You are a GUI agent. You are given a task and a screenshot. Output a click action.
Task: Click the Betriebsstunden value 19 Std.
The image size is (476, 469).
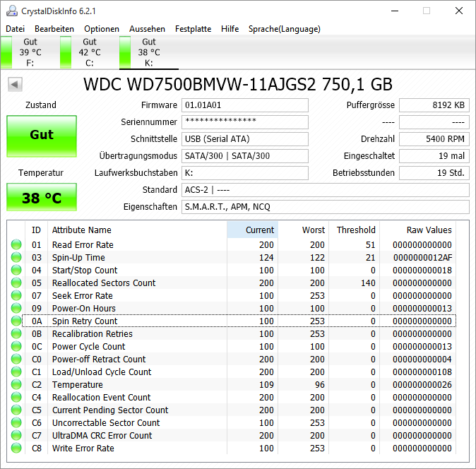pyautogui.click(x=434, y=173)
